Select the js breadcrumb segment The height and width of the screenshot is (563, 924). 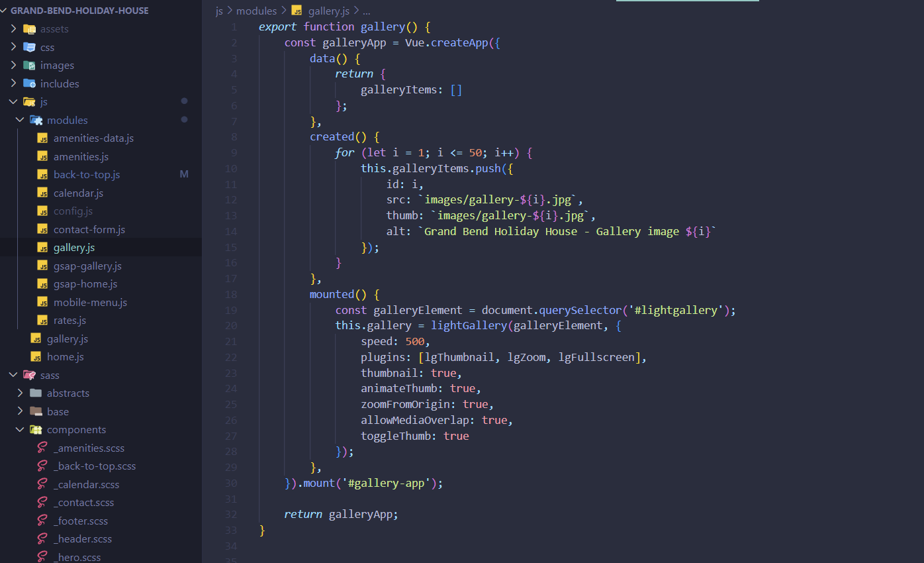point(219,11)
